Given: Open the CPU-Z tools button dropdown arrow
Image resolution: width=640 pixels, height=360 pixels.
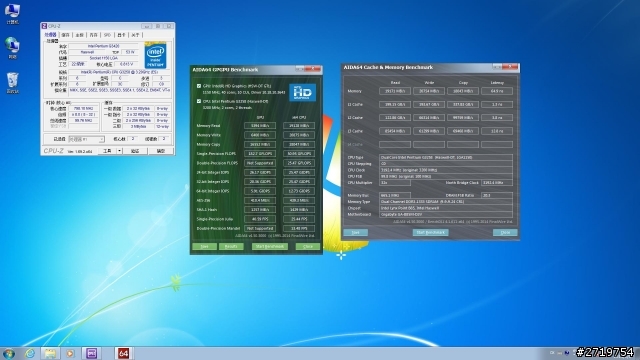Looking at the screenshot, I should [119, 151].
